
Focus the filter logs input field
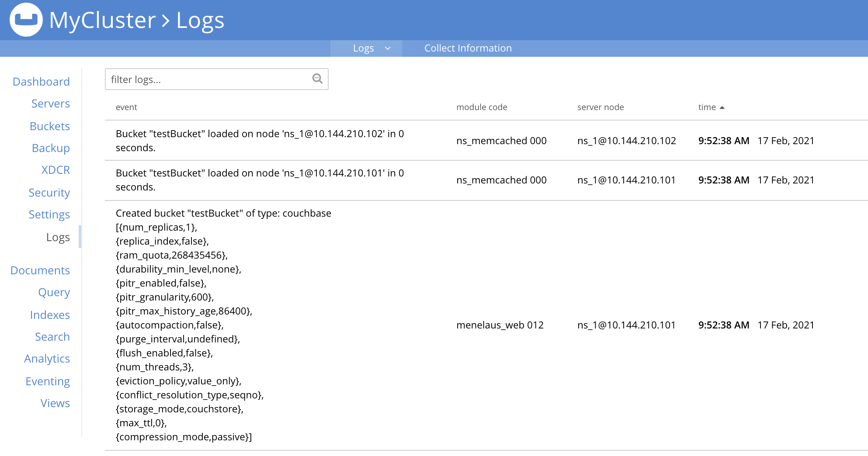(209, 79)
